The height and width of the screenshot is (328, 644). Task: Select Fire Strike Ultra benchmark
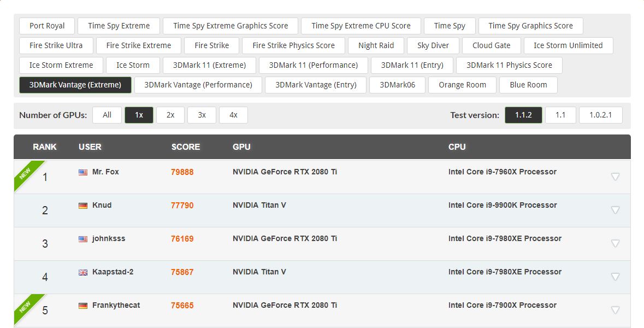[x=56, y=45]
